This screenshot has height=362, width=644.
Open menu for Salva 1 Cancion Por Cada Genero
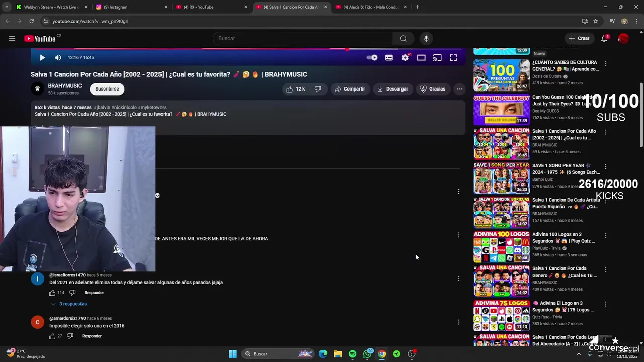[606, 269]
